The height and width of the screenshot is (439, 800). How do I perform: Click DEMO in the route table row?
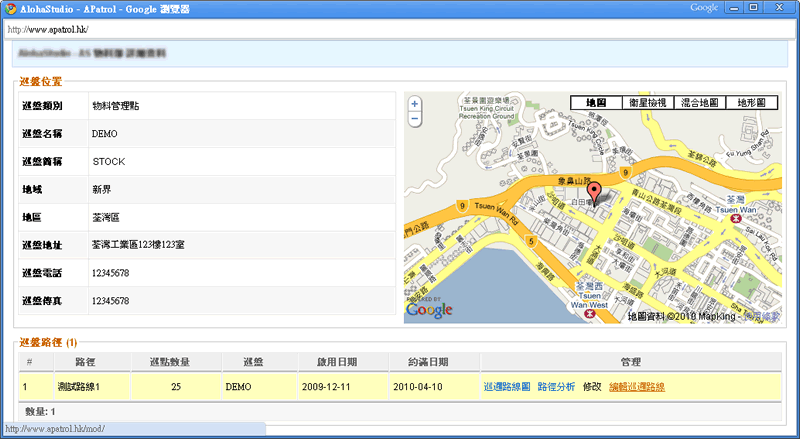[x=238, y=387]
